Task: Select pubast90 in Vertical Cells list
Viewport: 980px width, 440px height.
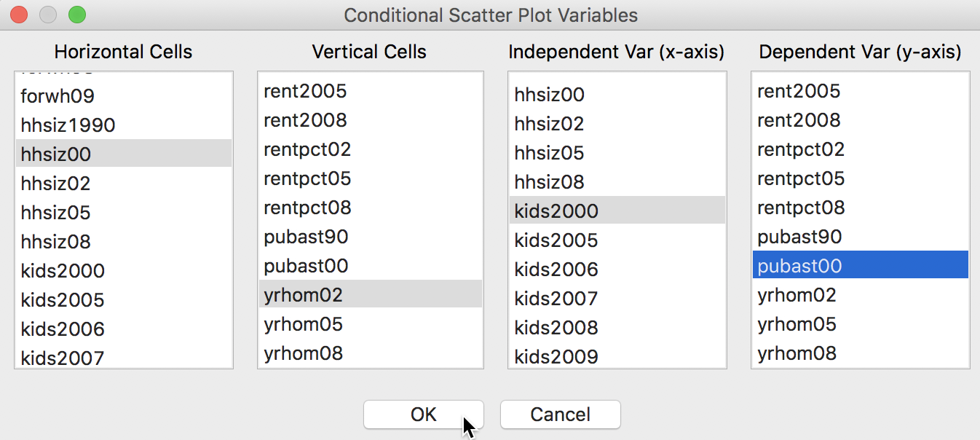Action: [371, 236]
